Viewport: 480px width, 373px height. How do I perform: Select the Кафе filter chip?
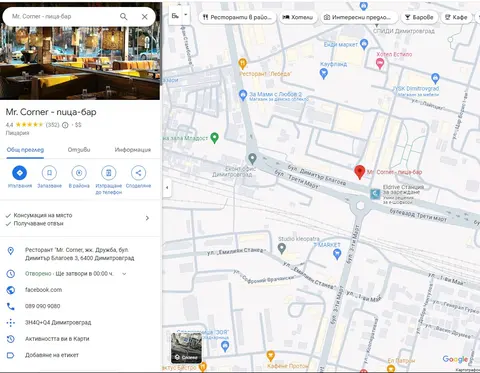click(456, 17)
